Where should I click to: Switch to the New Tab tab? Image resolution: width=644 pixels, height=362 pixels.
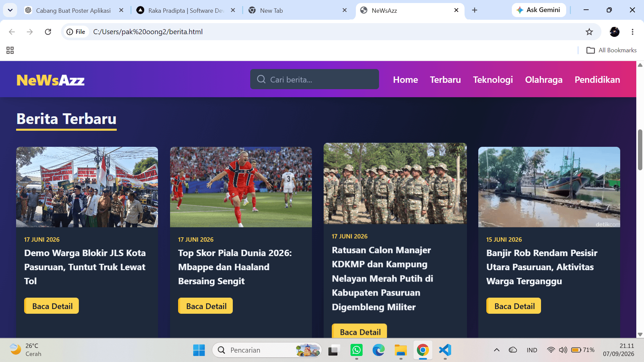tap(297, 10)
